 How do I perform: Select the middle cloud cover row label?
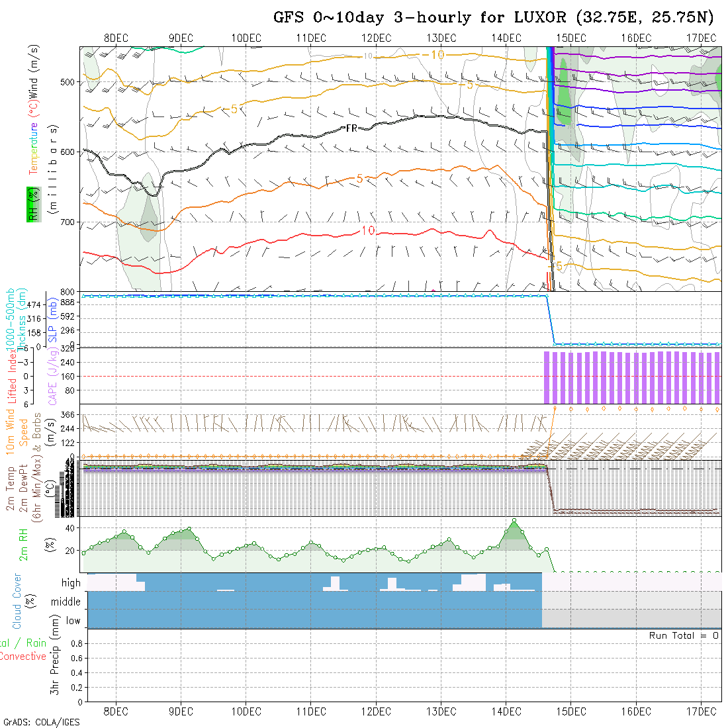click(66, 602)
